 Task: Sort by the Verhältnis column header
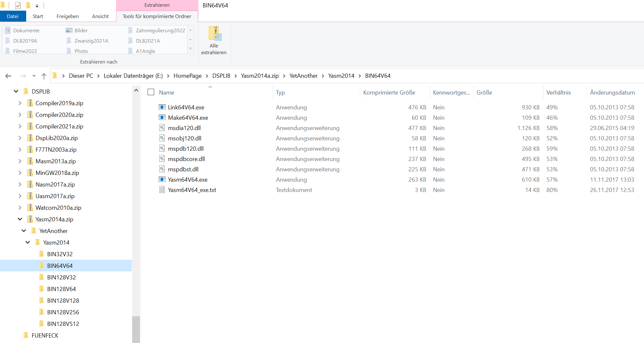(x=558, y=93)
